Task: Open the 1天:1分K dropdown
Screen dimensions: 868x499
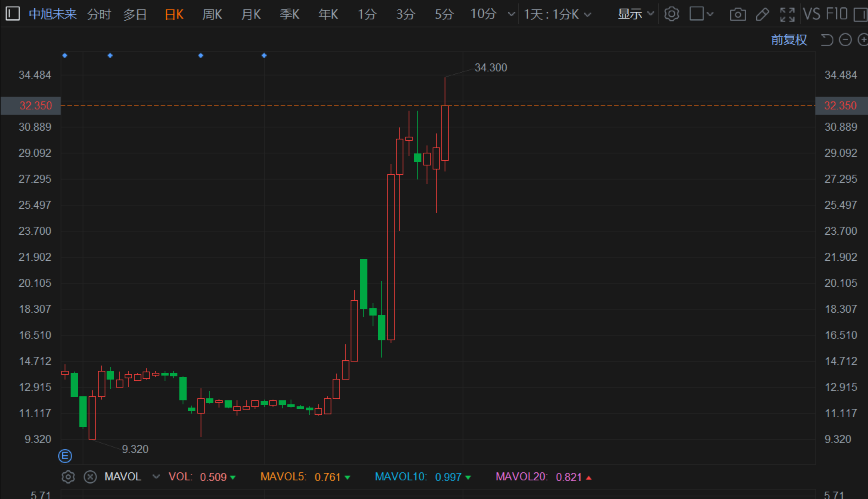Action: pyautogui.click(x=559, y=14)
